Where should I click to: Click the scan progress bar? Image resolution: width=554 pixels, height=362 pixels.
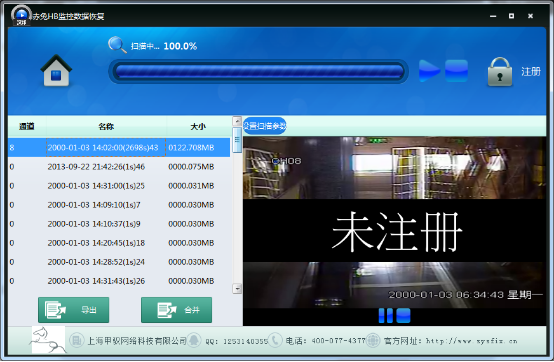click(x=259, y=71)
